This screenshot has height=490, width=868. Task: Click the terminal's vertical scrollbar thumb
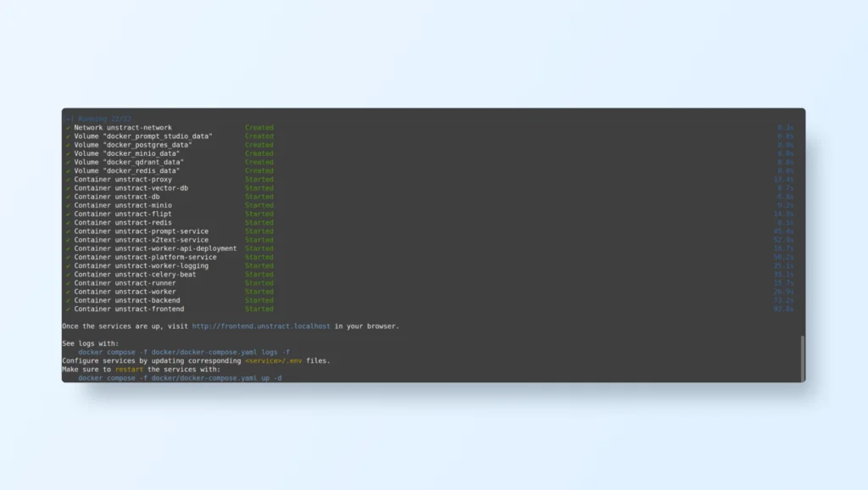(x=802, y=358)
